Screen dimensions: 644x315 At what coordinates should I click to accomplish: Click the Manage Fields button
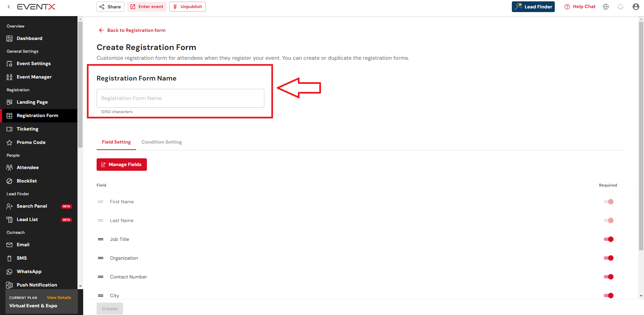tap(122, 164)
